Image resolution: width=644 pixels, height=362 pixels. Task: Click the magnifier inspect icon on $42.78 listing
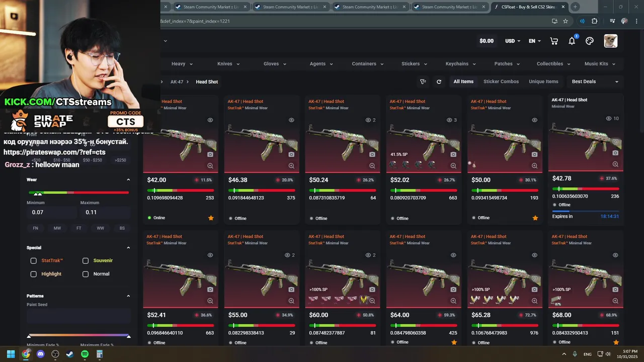click(x=615, y=164)
